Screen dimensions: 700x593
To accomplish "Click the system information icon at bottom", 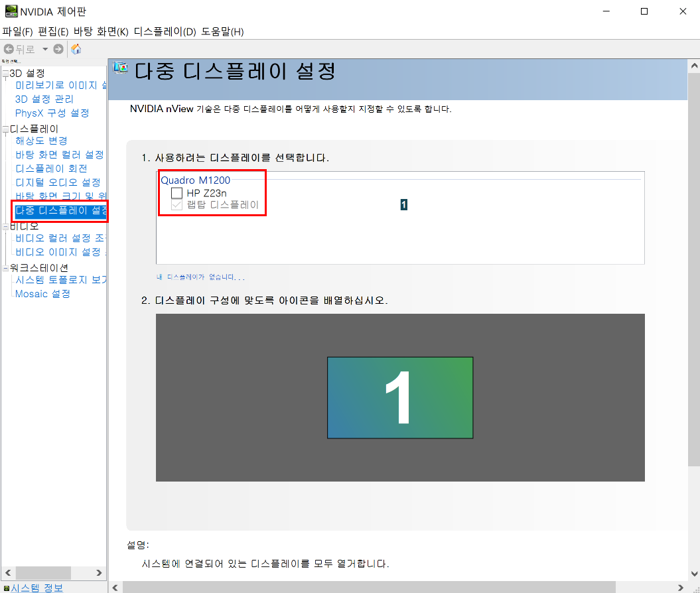I will (6, 588).
